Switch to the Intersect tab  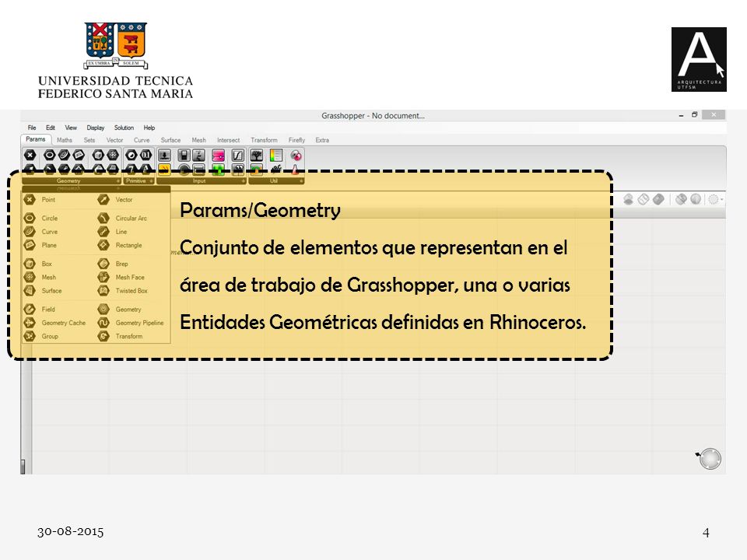click(x=228, y=140)
